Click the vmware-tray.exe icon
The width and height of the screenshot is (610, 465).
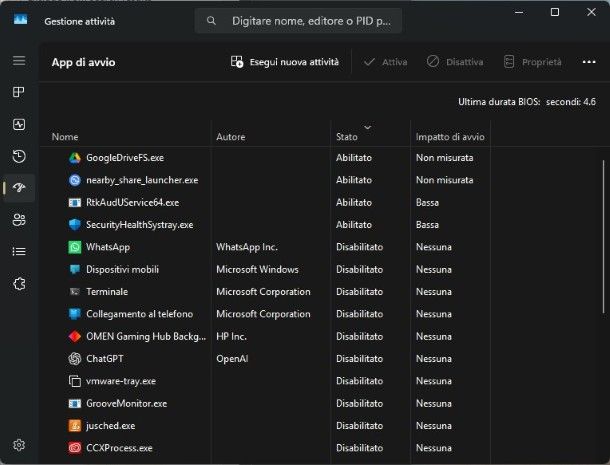75,381
